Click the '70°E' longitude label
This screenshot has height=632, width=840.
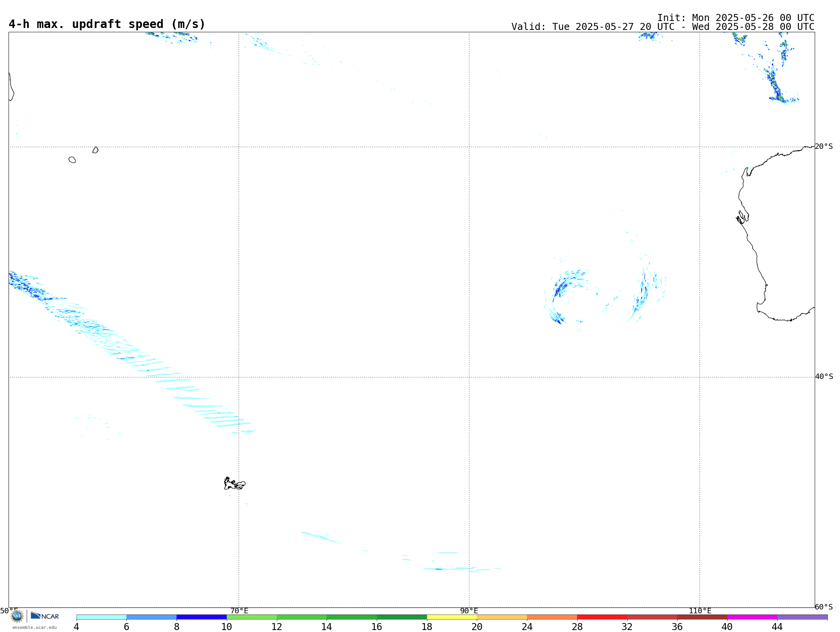pyautogui.click(x=239, y=611)
